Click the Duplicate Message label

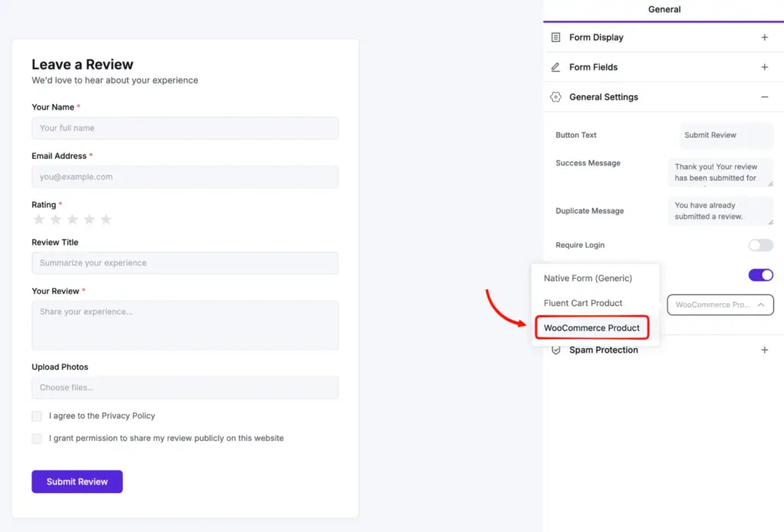590,211
